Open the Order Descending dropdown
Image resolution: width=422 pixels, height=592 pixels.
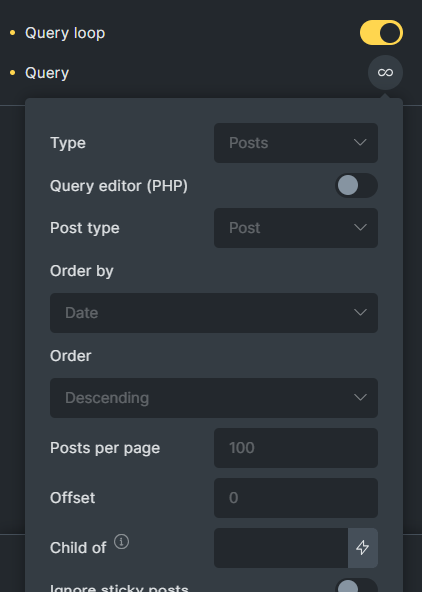tap(214, 398)
